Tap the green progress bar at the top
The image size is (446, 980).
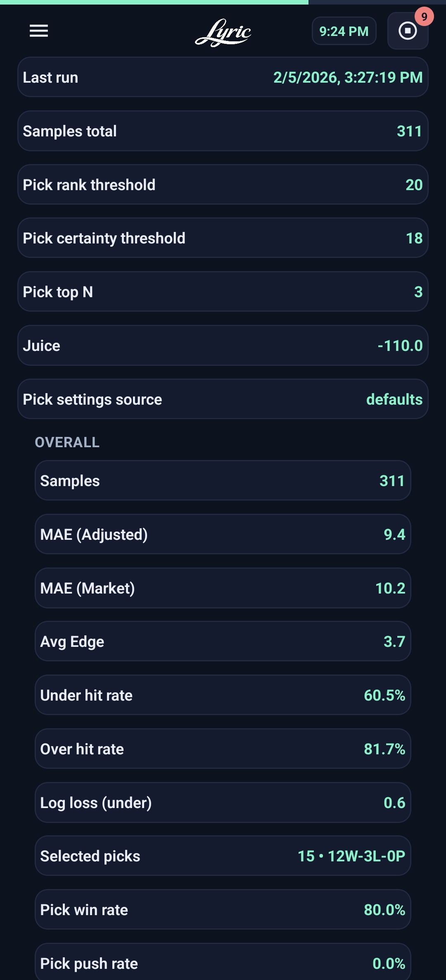153,2
